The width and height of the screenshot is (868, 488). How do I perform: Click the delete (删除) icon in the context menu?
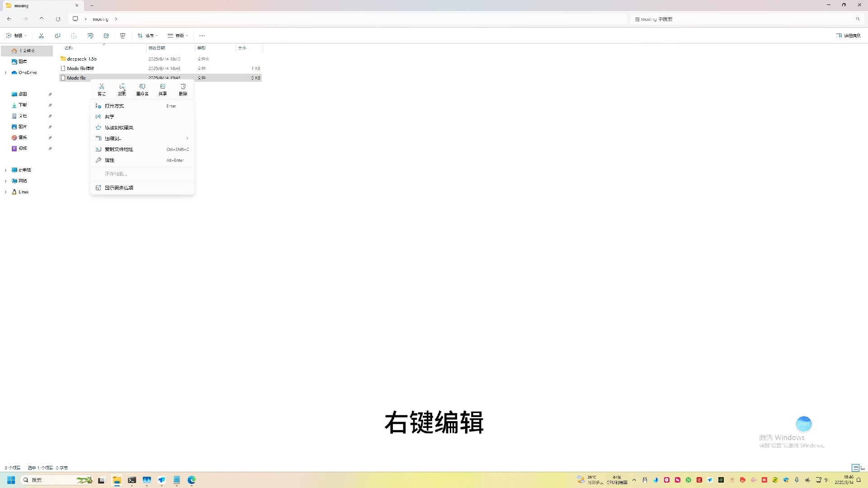183,89
